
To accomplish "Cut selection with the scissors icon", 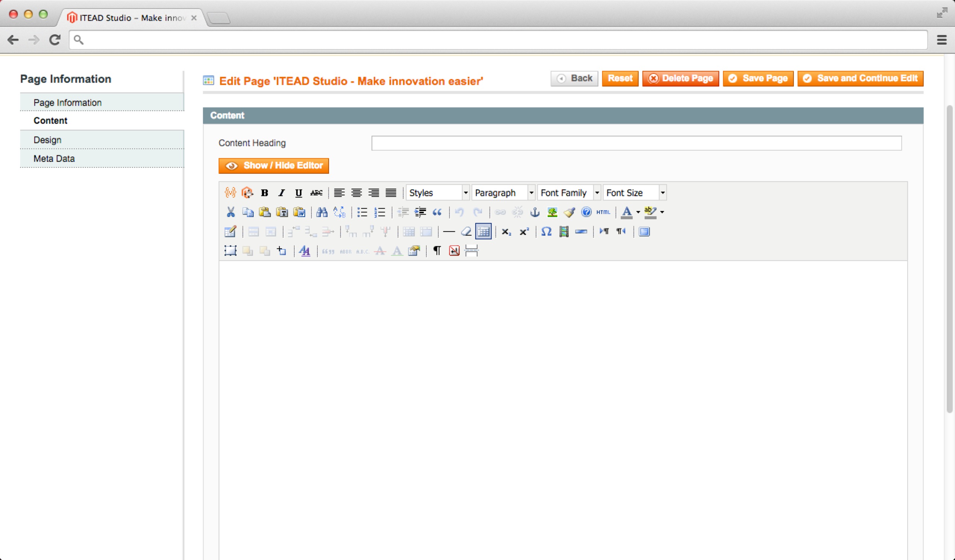I will [231, 212].
